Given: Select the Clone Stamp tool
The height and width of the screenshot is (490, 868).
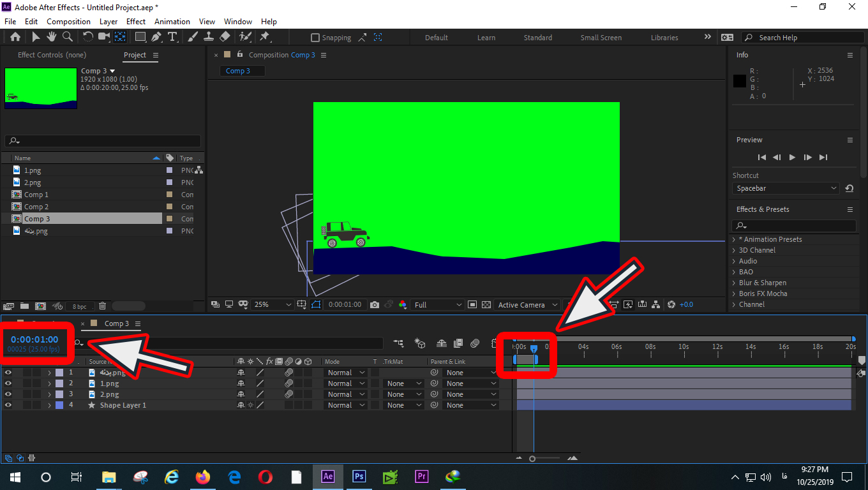Looking at the screenshot, I should click(209, 37).
